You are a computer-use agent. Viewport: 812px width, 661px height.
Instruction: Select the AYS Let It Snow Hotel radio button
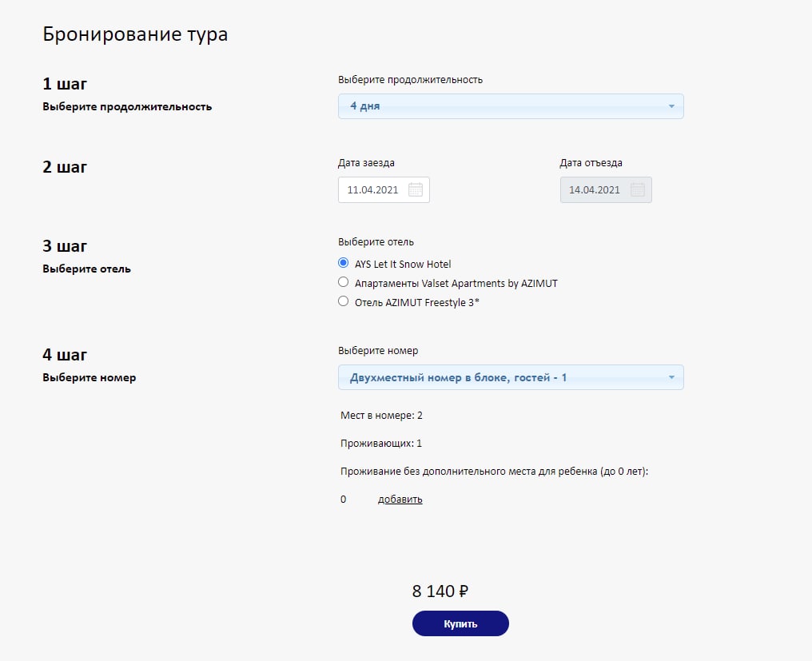pos(343,263)
